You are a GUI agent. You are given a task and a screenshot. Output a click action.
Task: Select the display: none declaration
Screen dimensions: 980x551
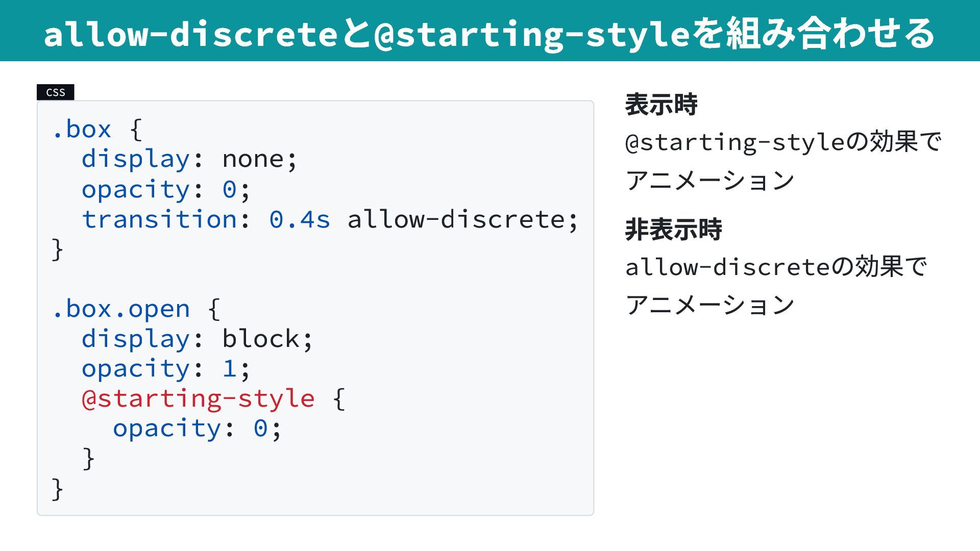click(x=189, y=159)
